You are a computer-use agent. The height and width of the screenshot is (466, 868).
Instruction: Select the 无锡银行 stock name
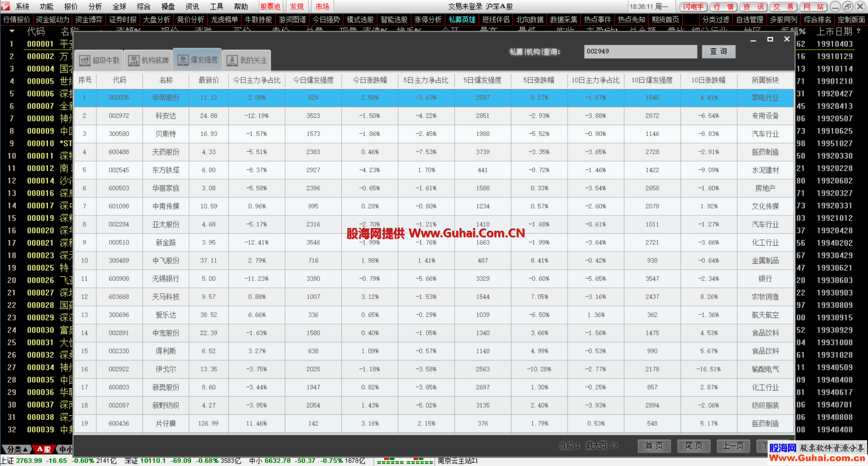[x=166, y=279]
